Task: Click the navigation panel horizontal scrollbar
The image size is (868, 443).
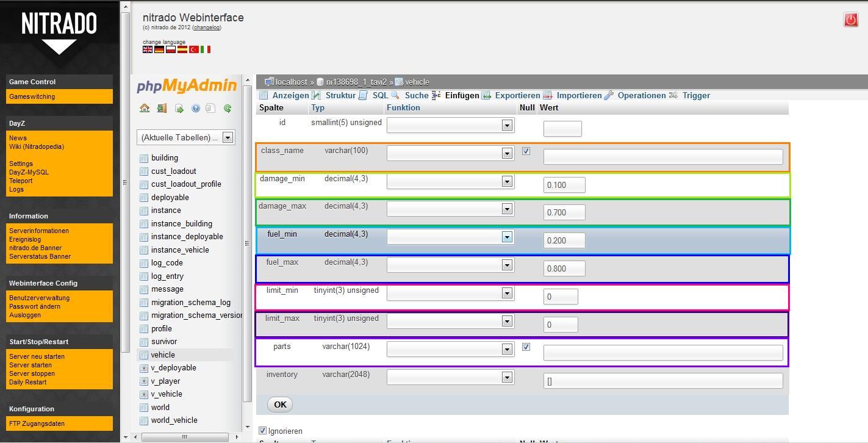Action: tap(185, 437)
